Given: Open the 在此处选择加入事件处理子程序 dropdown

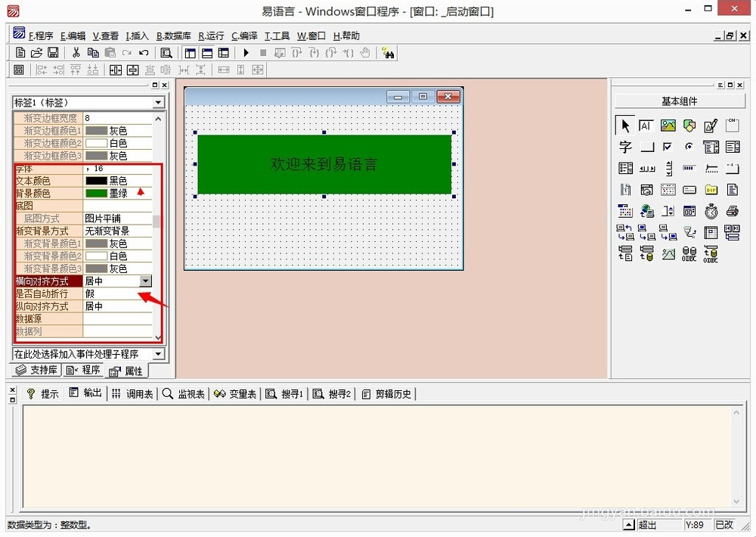Looking at the screenshot, I should pyautogui.click(x=158, y=354).
